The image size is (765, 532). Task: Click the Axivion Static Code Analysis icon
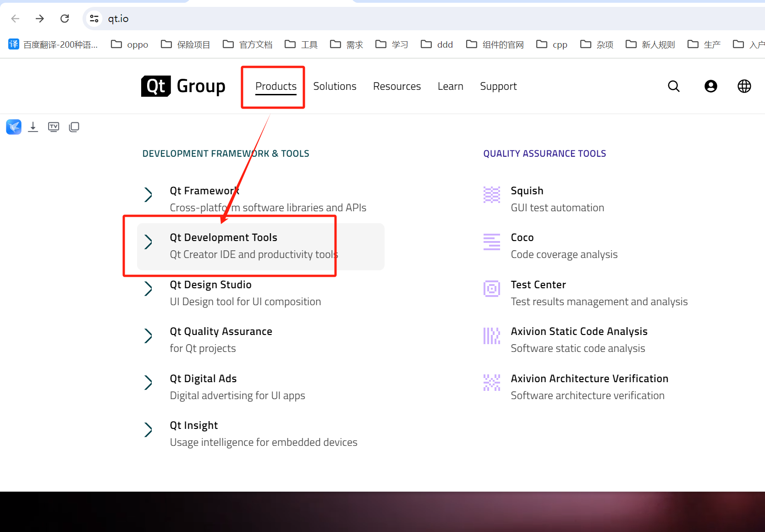point(492,336)
